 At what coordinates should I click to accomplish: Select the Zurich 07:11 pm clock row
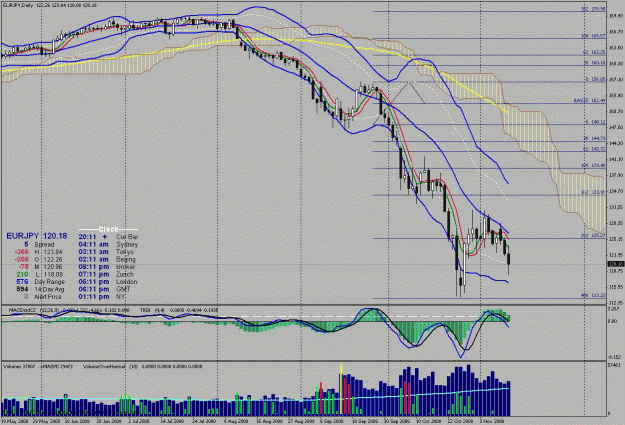[x=106, y=274]
